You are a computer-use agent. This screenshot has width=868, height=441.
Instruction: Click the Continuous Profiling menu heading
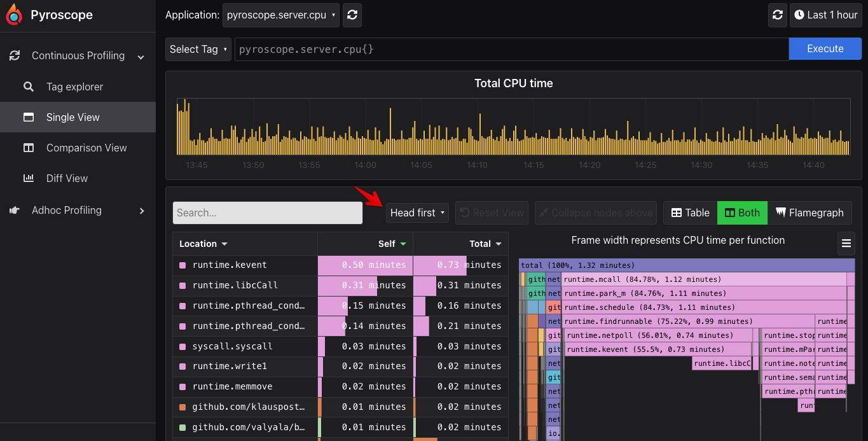click(x=78, y=56)
